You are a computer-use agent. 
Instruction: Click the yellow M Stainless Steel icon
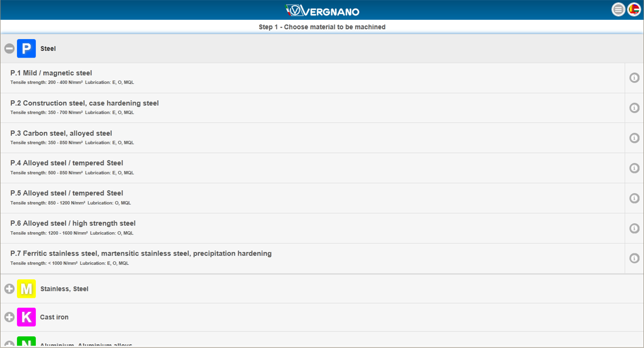coord(26,288)
